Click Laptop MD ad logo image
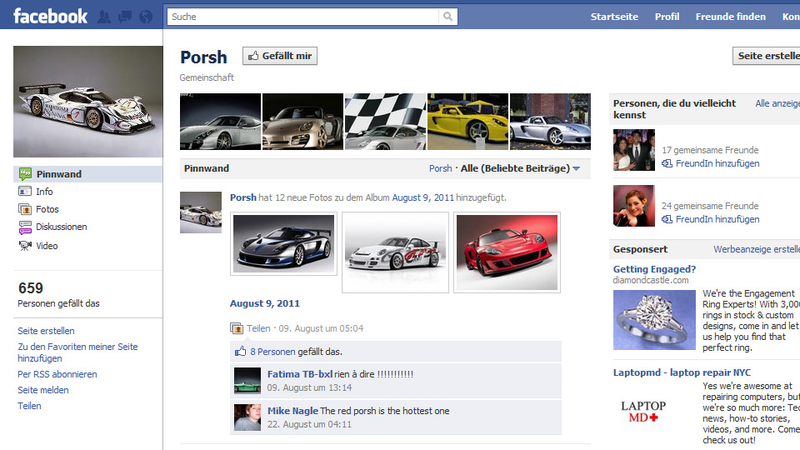This screenshot has height=450, width=800. point(643,411)
